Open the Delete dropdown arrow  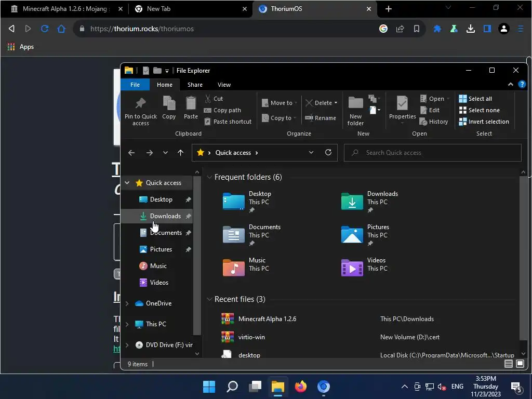336,103
